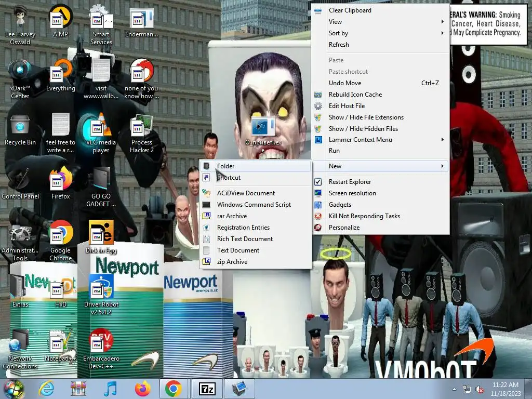The width and height of the screenshot is (532, 399).
Task: Click Refresh in context menu
Action: [x=381, y=45]
